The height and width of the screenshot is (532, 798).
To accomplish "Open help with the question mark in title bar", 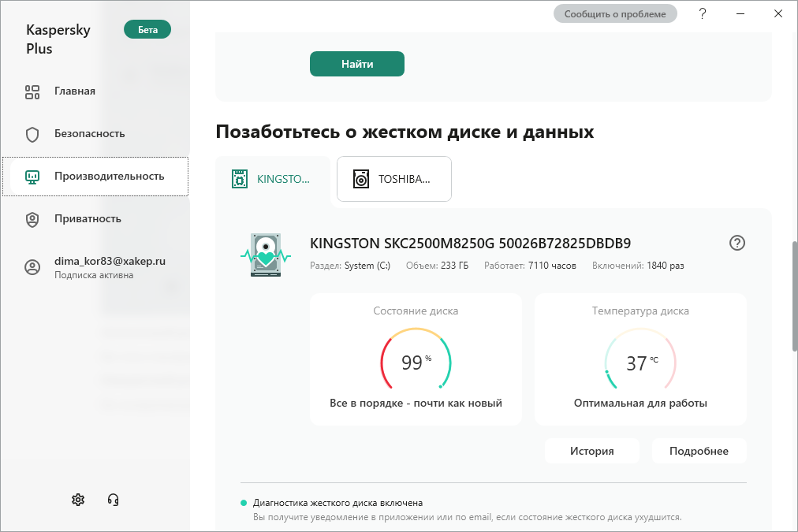I will pos(703,13).
